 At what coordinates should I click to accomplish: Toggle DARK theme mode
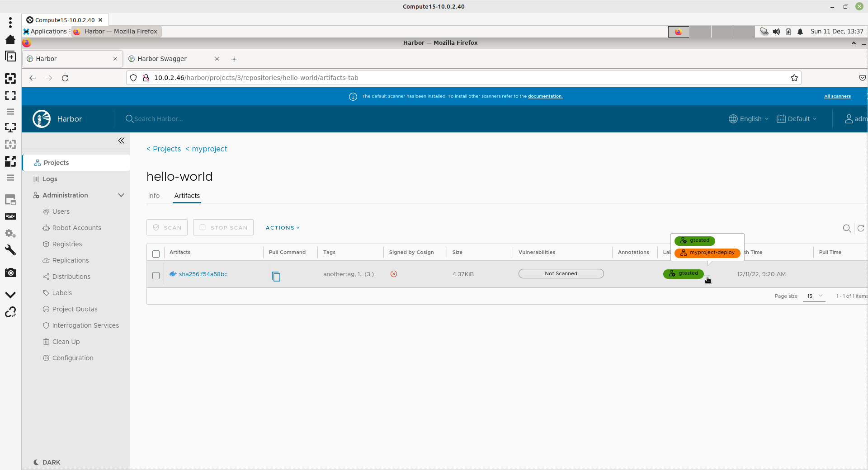coord(47,462)
